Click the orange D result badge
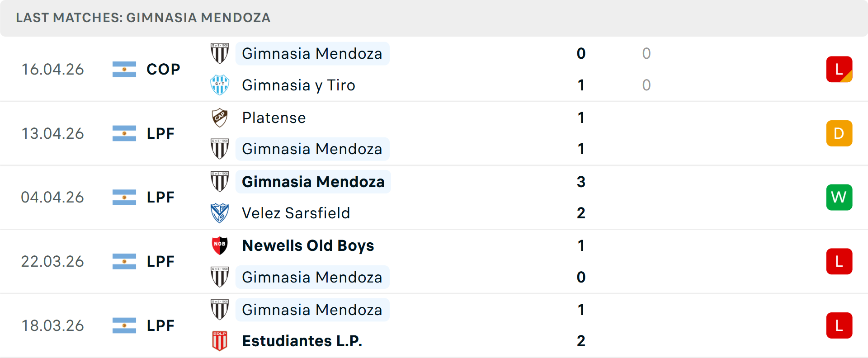Screen dimensions: 868x358 click(x=839, y=133)
